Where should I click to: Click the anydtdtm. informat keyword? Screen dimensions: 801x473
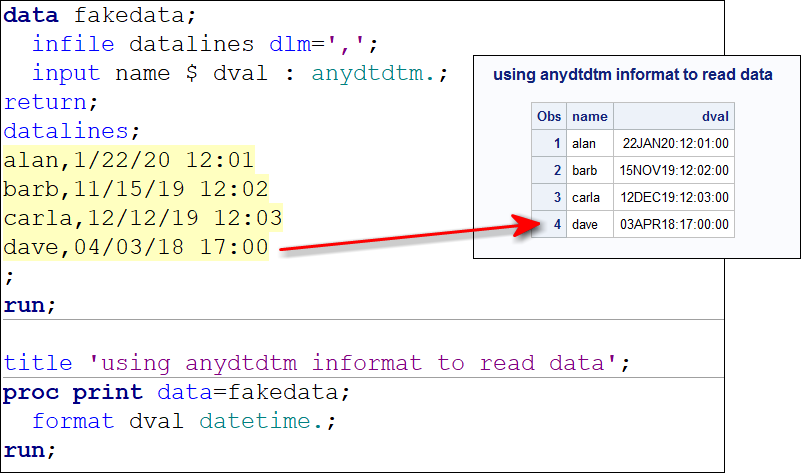(373, 74)
